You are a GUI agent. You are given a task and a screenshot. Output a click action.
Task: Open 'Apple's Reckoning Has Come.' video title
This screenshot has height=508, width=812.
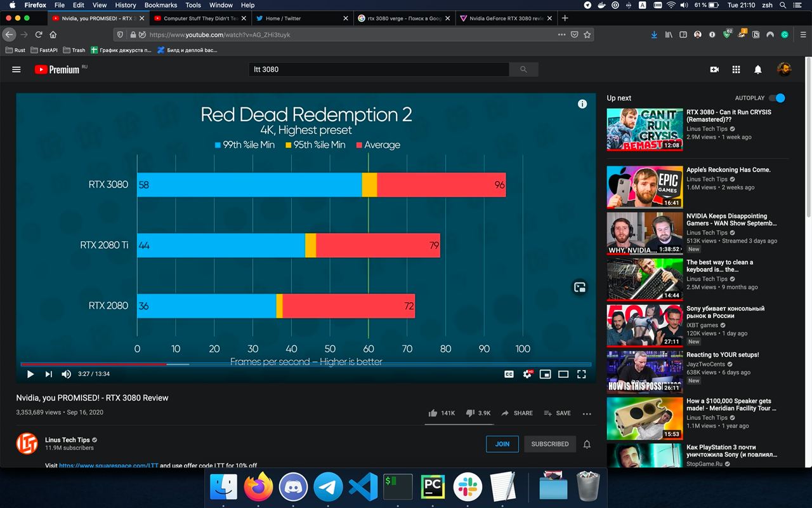tap(728, 170)
